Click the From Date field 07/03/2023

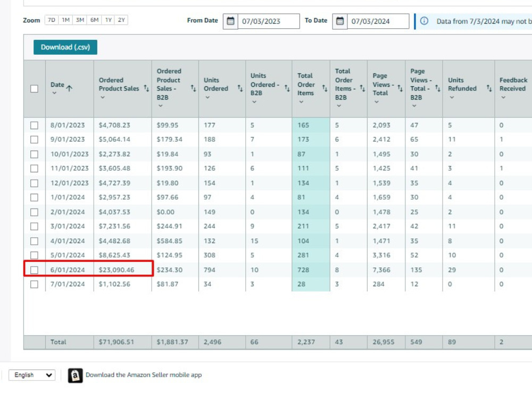point(269,21)
